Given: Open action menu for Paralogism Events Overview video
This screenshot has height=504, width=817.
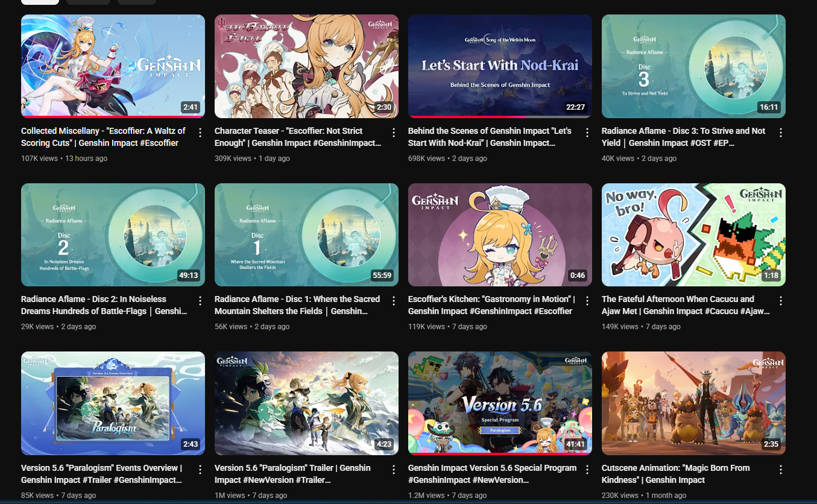Looking at the screenshot, I should pos(200,470).
